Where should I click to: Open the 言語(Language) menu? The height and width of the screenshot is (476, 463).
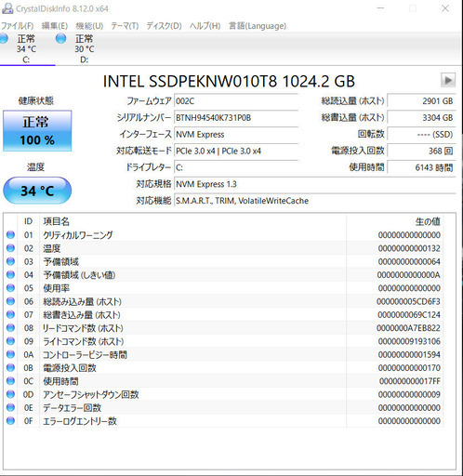[x=258, y=26]
